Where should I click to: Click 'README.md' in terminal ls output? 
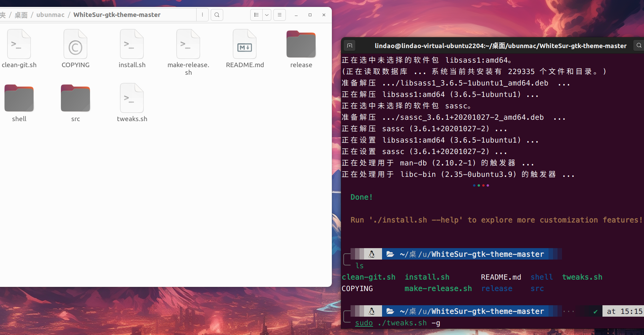click(x=501, y=277)
